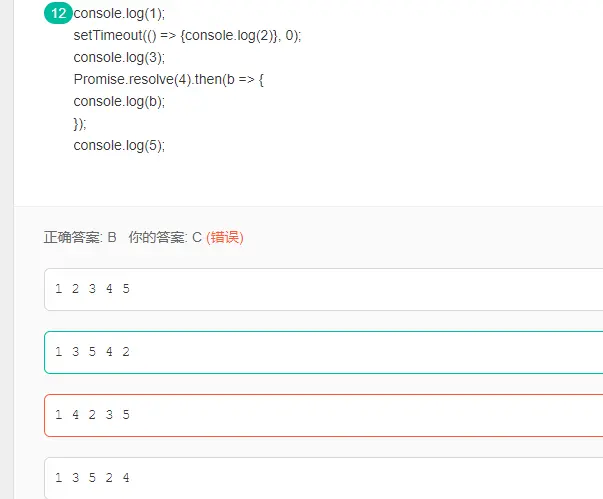The height and width of the screenshot is (499, 603).
Task: Click the closing '});' code line
Action: coord(80,123)
